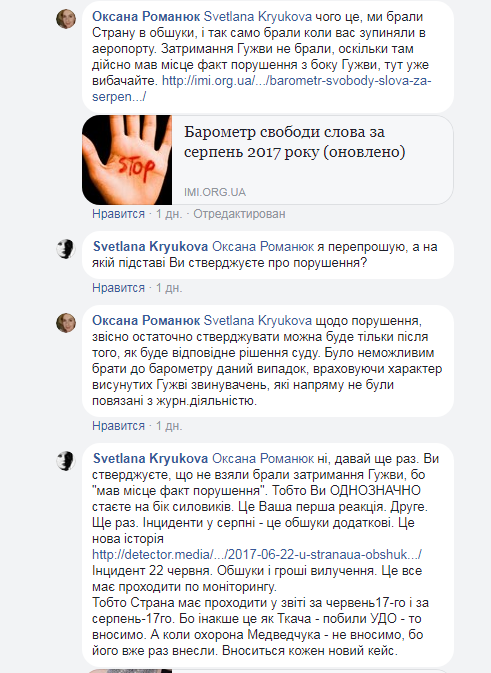
Task: Like the comment about рішення суду
Action: click(118, 426)
